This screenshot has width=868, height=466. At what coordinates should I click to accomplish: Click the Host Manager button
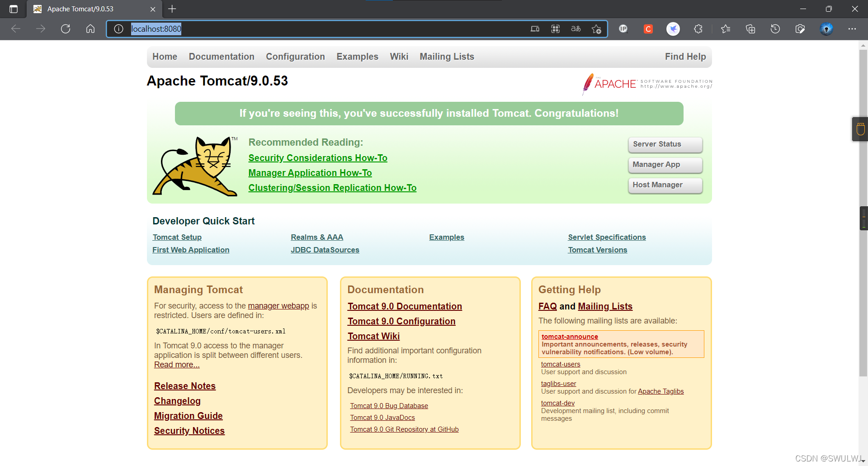point(665,185)
